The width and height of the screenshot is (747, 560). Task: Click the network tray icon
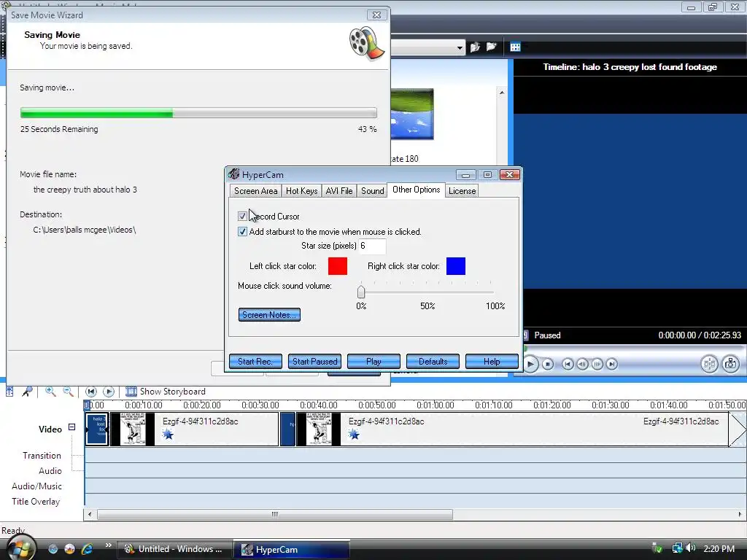coord(676,548)
